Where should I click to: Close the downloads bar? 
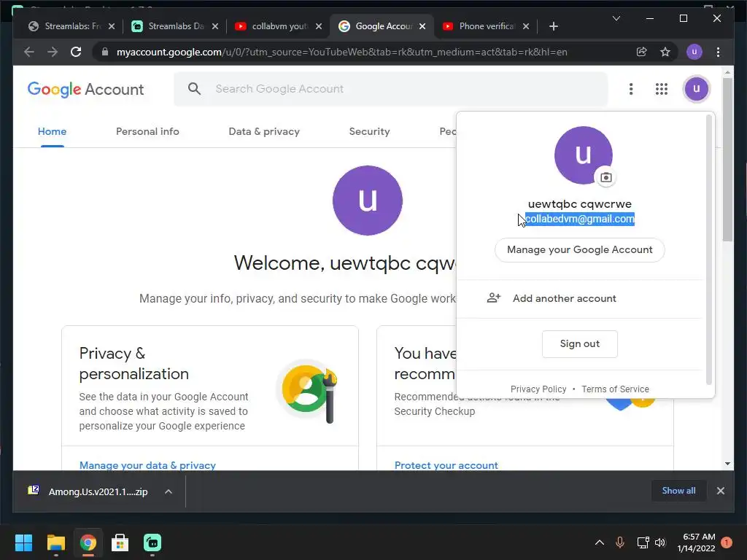[720, 491]
